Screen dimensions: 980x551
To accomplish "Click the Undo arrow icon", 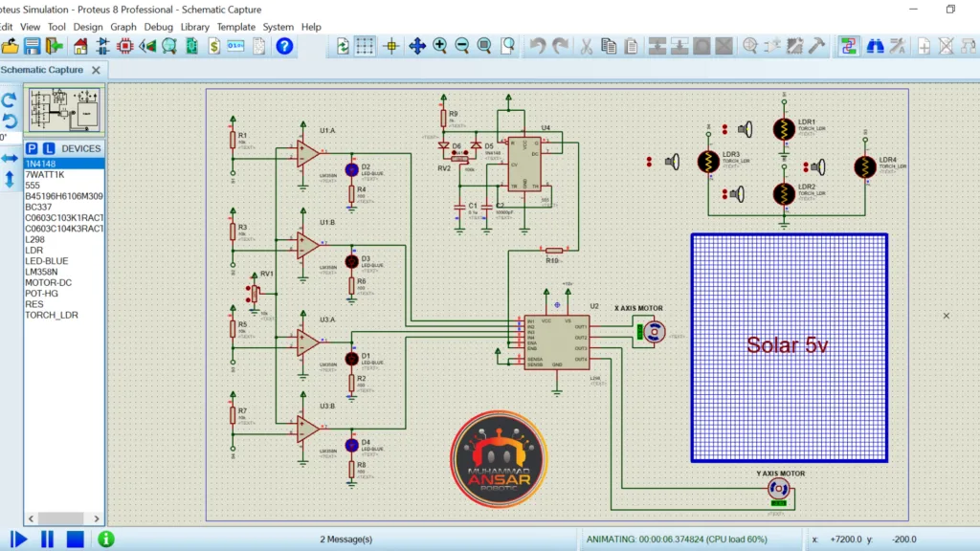I will [x=538, y=46].
